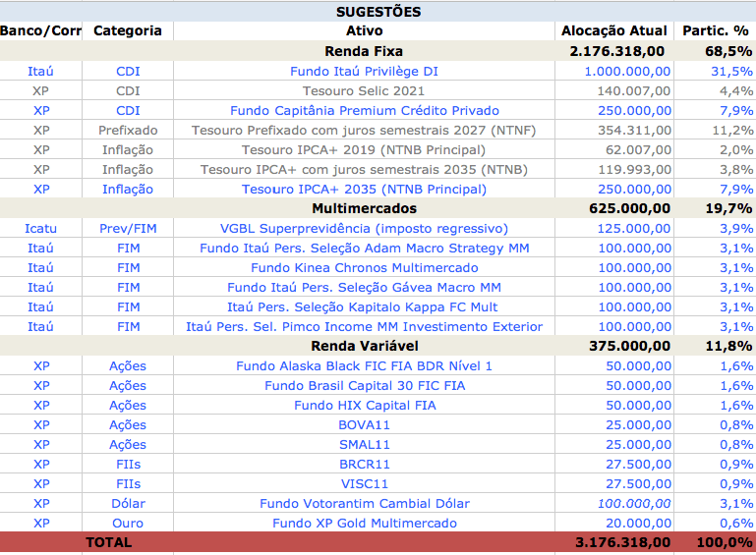Select the Renda Variável section heading
756x555 pixels.
(x=364, y=346)
